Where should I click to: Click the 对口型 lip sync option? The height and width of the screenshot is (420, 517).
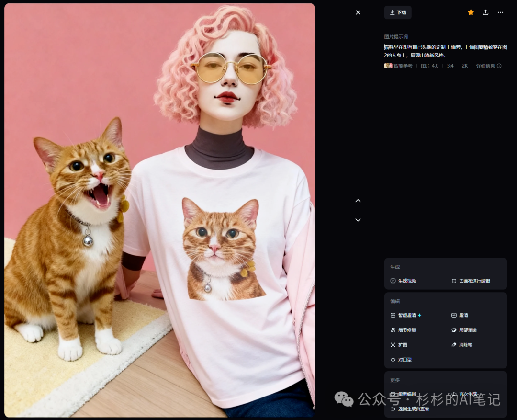(401, 360)
